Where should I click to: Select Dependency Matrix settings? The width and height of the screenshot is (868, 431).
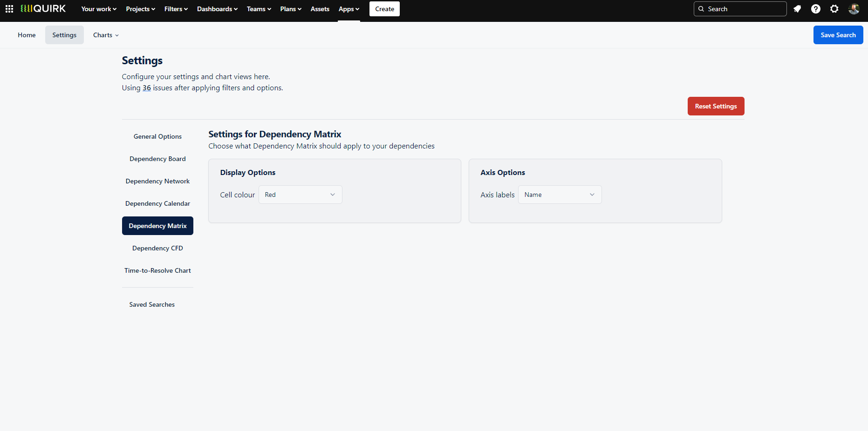[x=157, y=226]
